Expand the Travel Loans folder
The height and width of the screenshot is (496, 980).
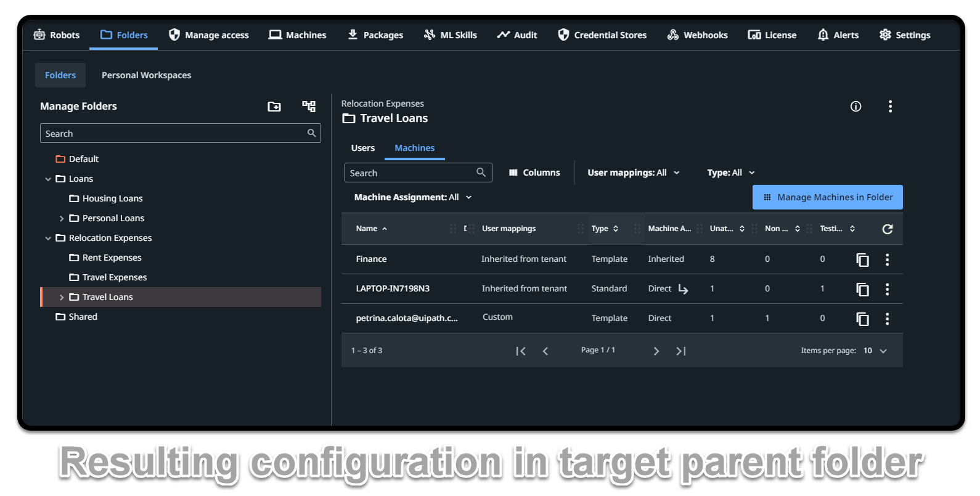coord(62,297)
